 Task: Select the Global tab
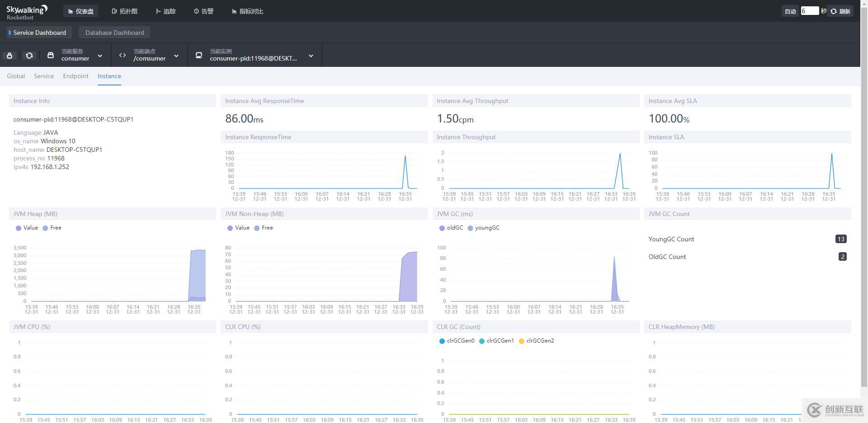click(x=16, y=76)
